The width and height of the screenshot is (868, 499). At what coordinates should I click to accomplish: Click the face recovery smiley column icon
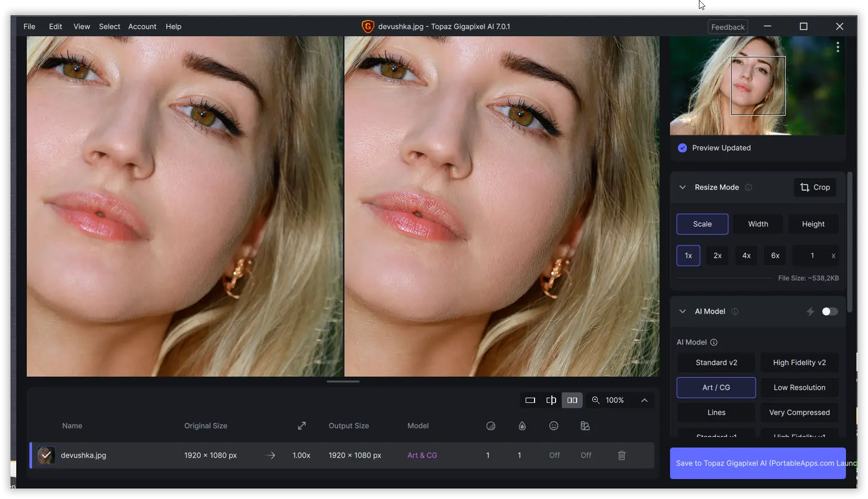553,426
